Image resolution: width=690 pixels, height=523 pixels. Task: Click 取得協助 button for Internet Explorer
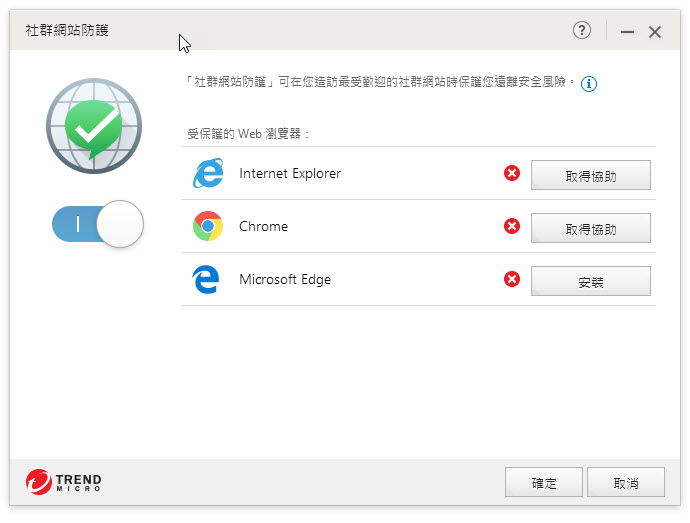point(590,175)
